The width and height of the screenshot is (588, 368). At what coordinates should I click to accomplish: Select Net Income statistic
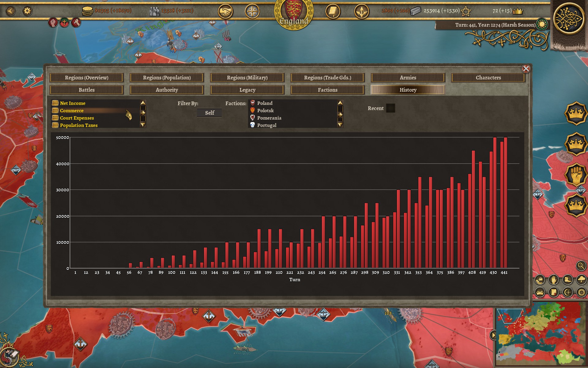click(96, 103)
